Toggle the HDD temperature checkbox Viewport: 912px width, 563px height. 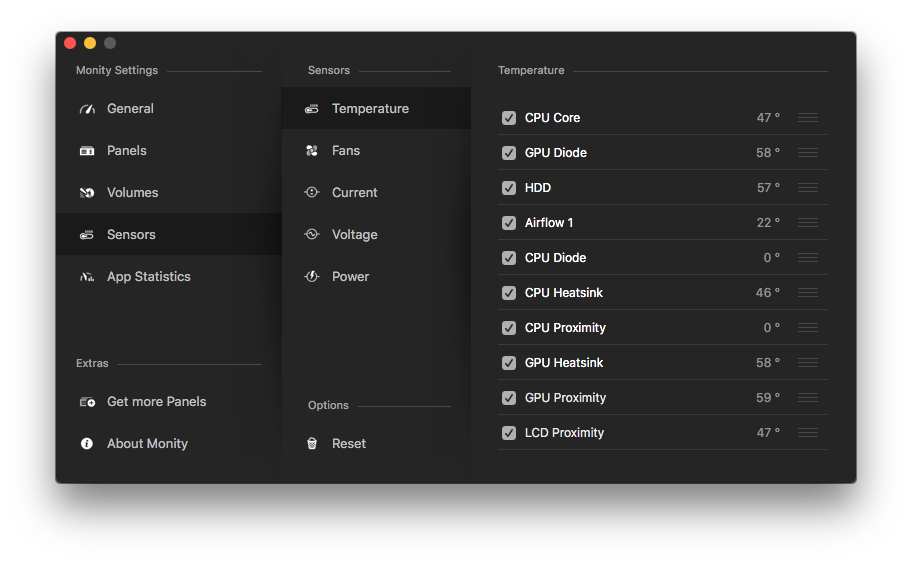tap(509, 188)
